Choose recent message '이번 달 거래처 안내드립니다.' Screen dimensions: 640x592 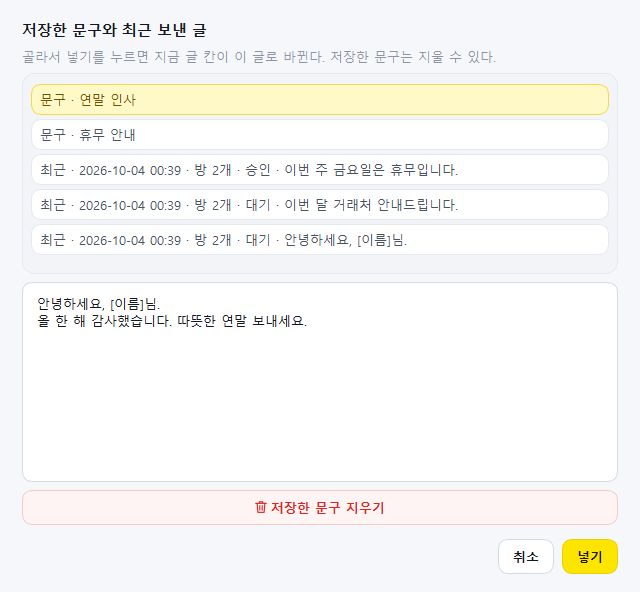point(320,205)
